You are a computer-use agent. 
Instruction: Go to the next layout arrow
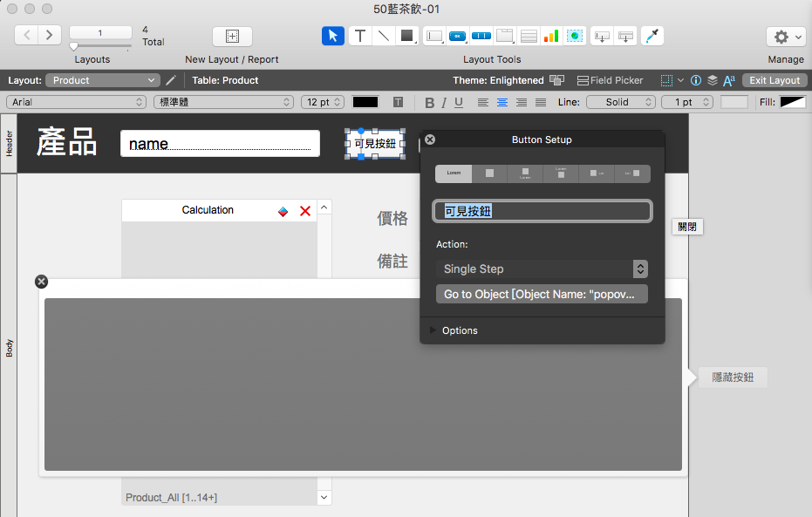point(49,35)
